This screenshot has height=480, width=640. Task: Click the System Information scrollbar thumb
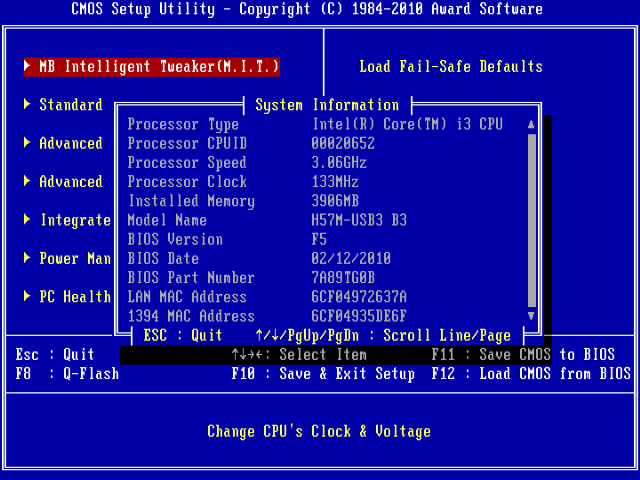pyautogui.click(x=531, y=220)
